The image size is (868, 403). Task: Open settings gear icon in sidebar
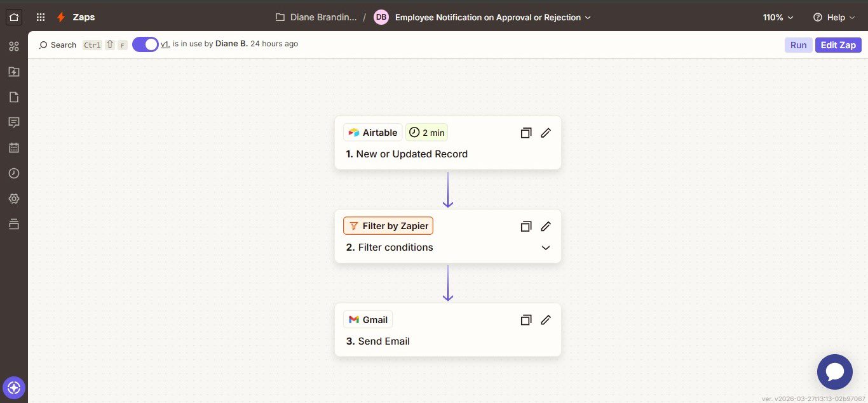14,199
